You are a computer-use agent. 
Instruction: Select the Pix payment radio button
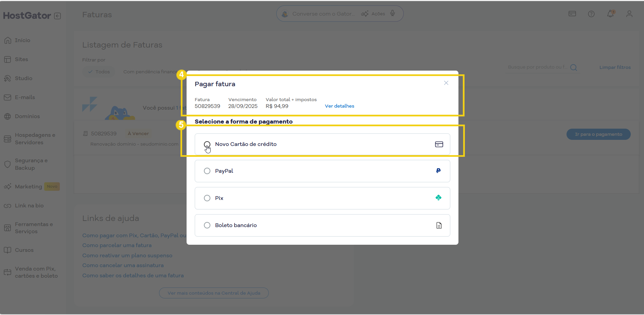(207, 198)
